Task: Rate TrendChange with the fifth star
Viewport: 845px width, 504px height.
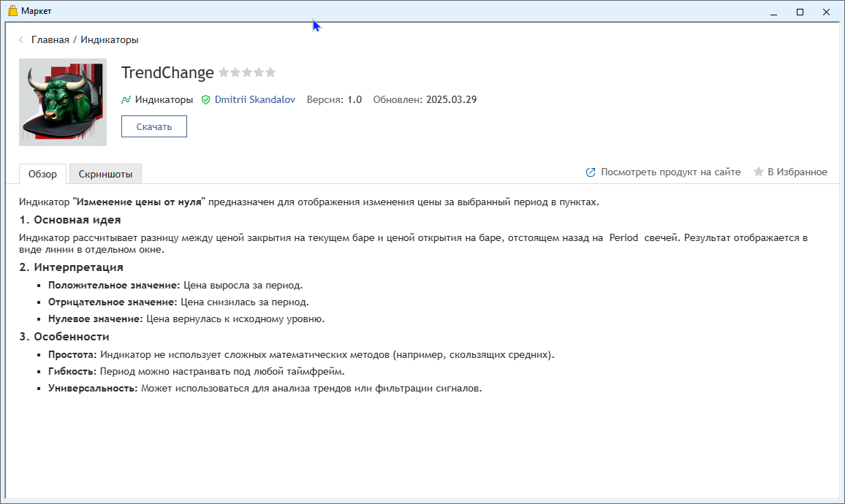Action: pos(270,72)
